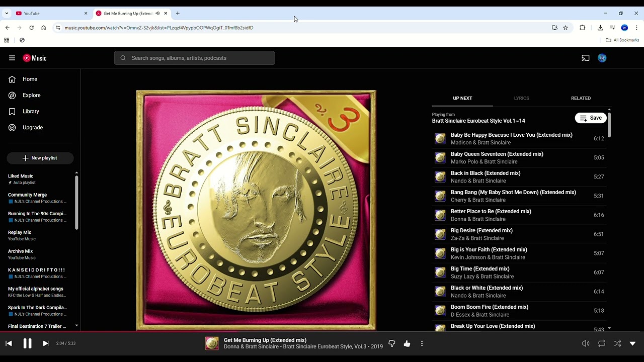Switch to the LYRICS tab
The width and height of the screenshot is (644, 362).
click(x=522, y=98)
